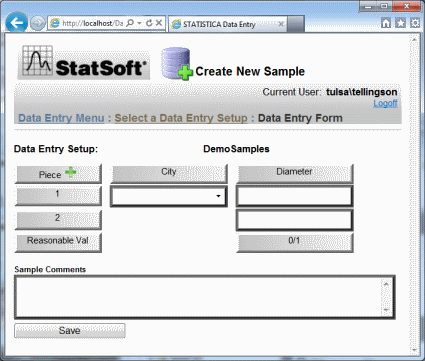Open the browser Tools gear icon

[415, 23]
